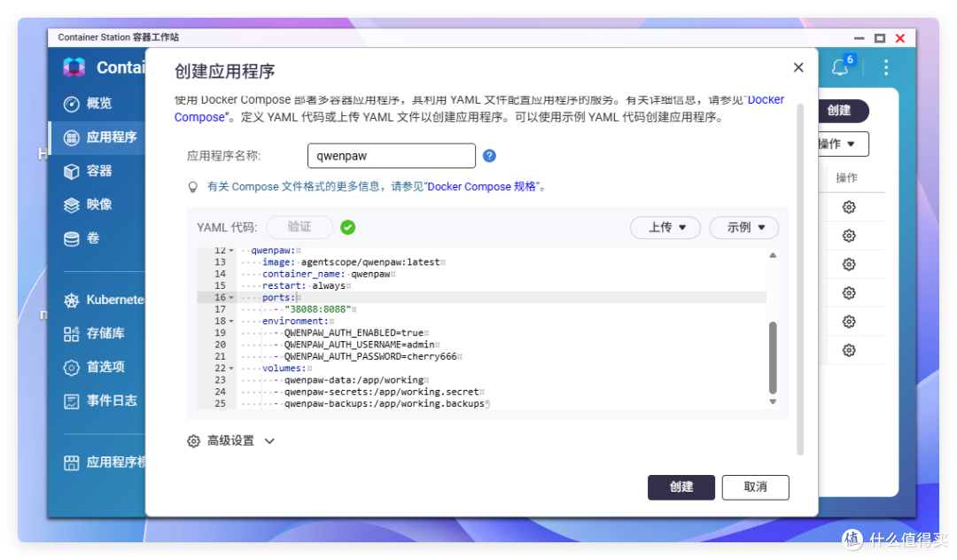Click the QWENPAW_AUTH_USERNAME=admin line
Viewport: 957px width, 560px height.
(360, 345)
